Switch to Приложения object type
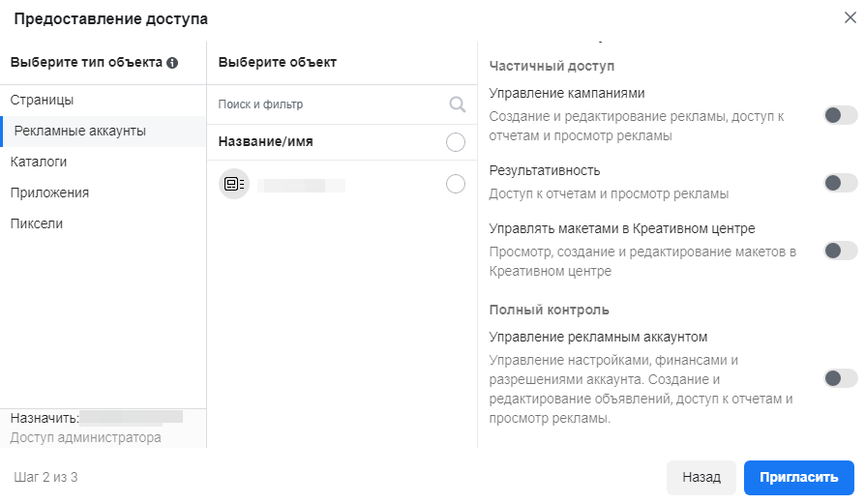This screenshot has width=865, height=504. (49, 193)
